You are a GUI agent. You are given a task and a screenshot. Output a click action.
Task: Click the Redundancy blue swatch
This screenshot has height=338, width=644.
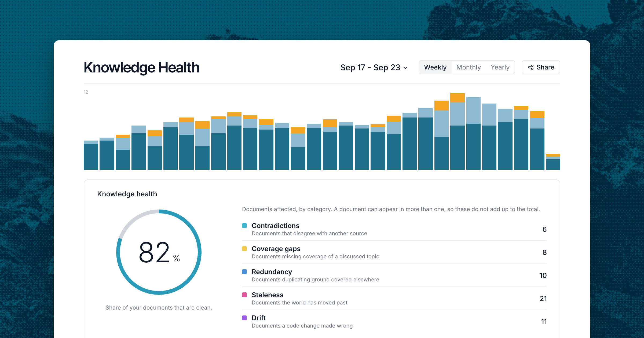244,272
